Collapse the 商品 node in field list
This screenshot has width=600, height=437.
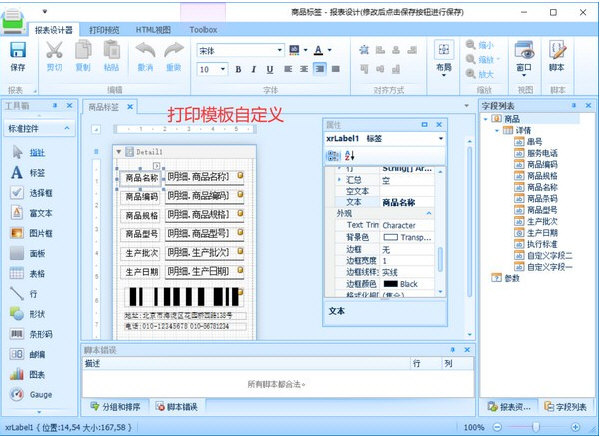pos(485,118)
